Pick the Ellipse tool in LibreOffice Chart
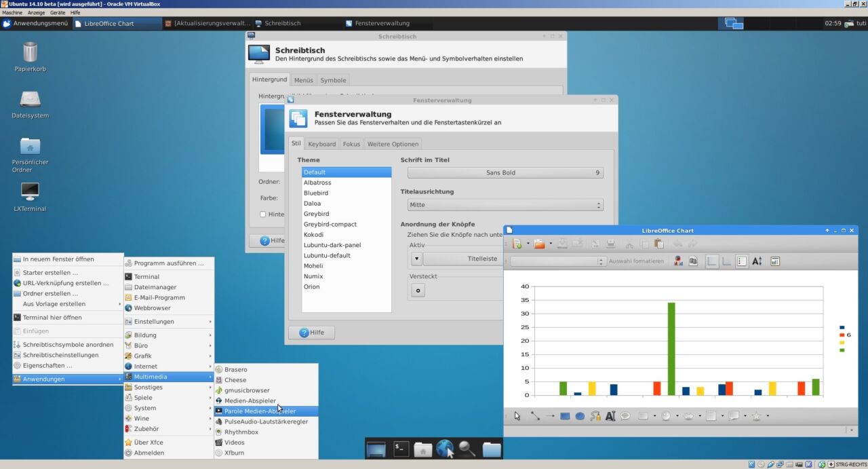 [578, 415]
